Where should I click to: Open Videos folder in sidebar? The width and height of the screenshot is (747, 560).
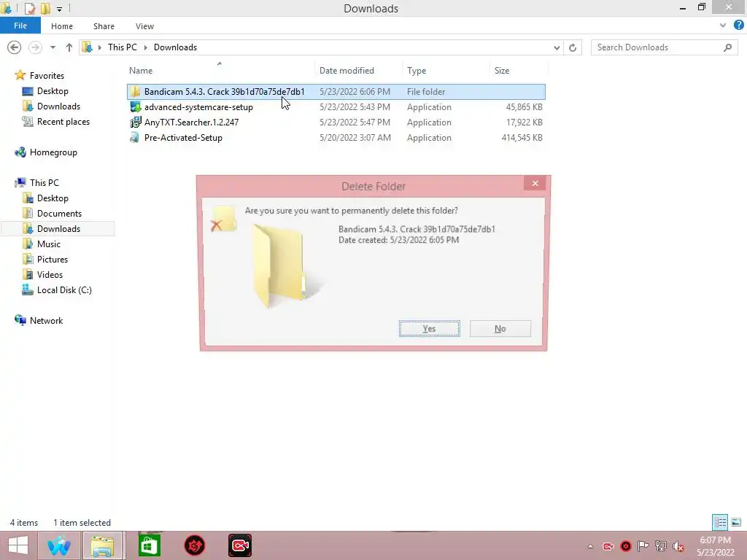50,275
